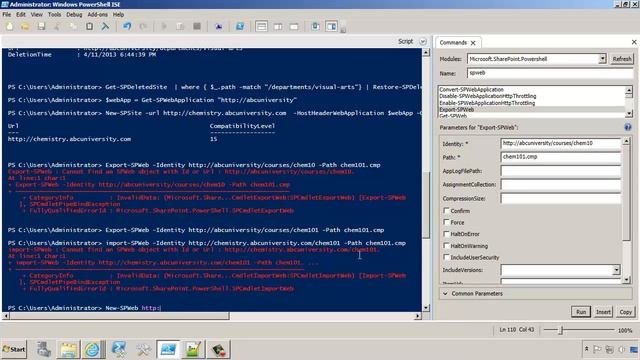640x360 pixels.
Task: Create a new script with the New icon
Action: coord(9,27)
